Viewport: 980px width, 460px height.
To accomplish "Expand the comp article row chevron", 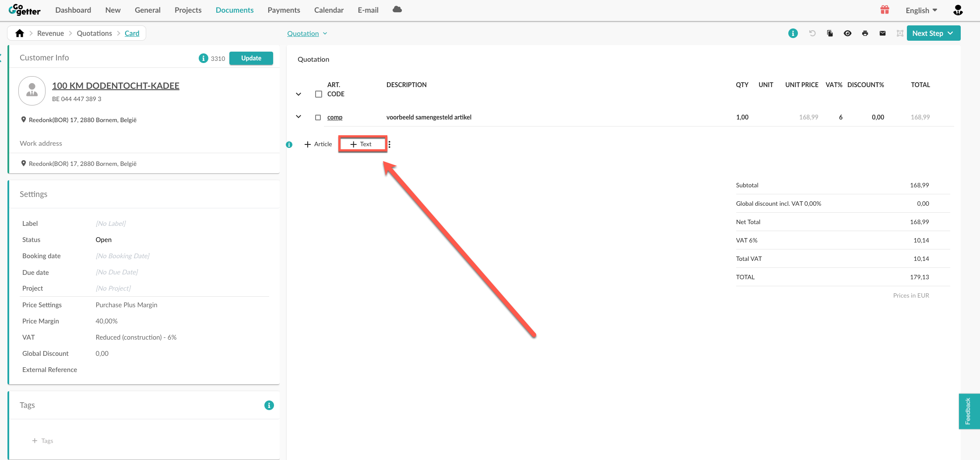I will [x=299, y=117].
